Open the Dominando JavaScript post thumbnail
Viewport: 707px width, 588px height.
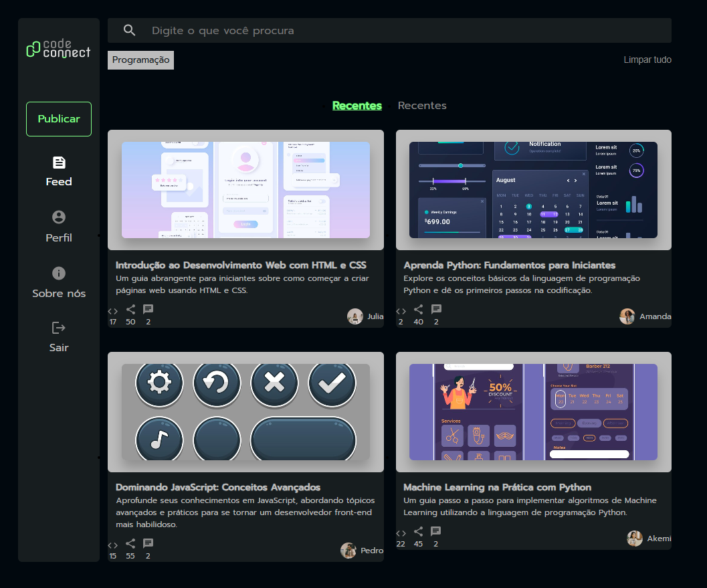(x=245, y=412)
